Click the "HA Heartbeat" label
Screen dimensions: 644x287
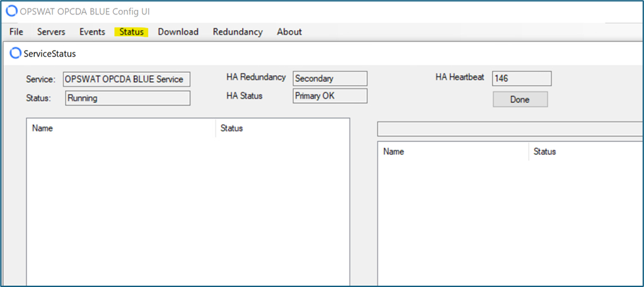pos(460,77)
